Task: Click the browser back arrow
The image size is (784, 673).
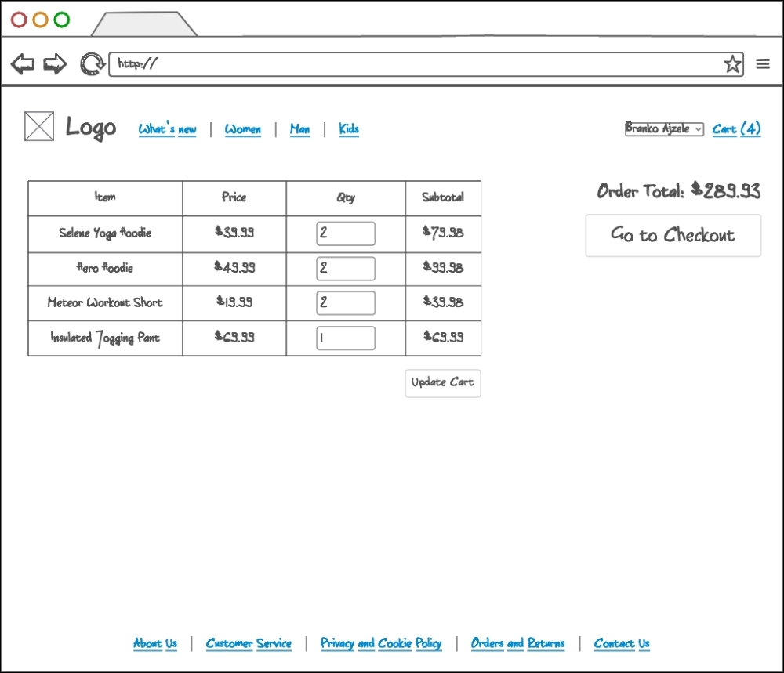Action: [x=23, y=63]
